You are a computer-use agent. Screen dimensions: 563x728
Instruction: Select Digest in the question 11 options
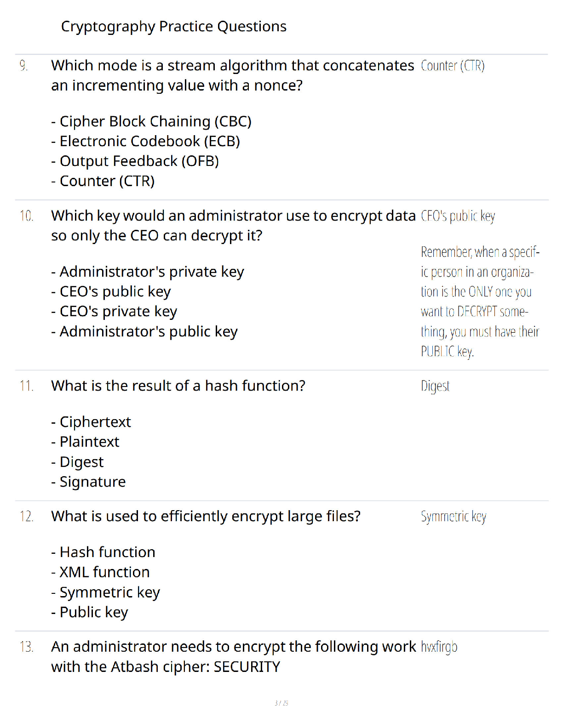tap(77, 462)
